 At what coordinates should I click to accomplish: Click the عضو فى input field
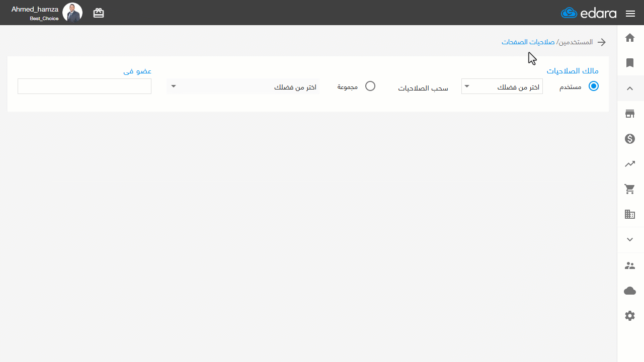coord(85,86)
